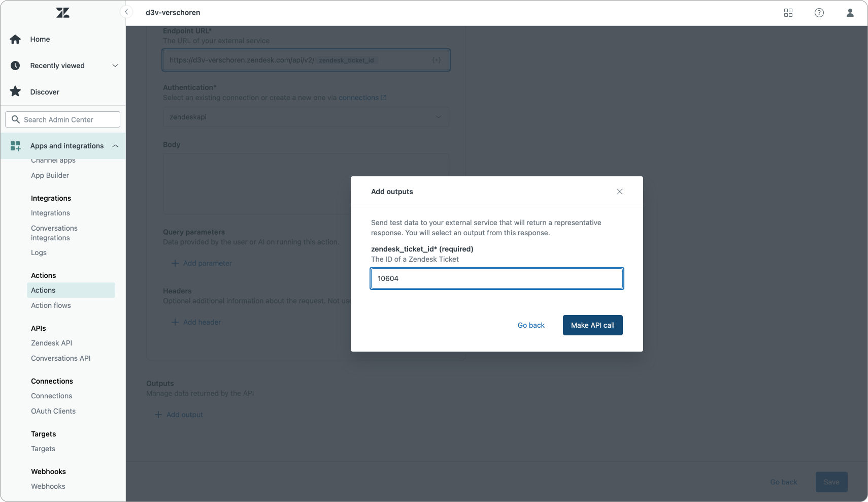Click the Add header link

coord(202,322)
